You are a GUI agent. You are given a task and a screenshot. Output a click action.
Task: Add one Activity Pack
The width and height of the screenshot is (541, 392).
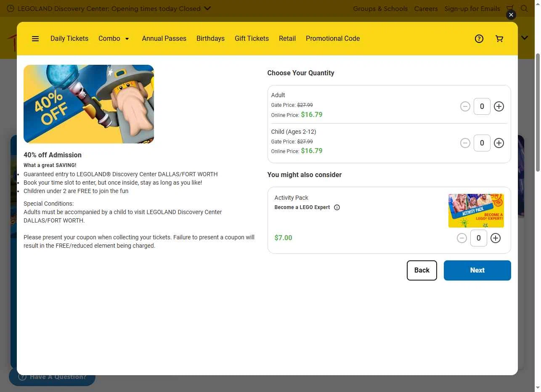(496, 238)
